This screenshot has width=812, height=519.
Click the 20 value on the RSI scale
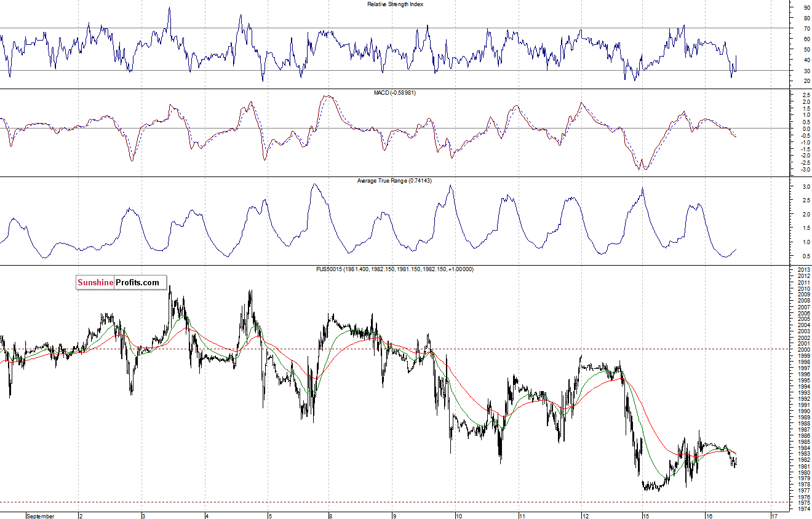tap(806, 81)
